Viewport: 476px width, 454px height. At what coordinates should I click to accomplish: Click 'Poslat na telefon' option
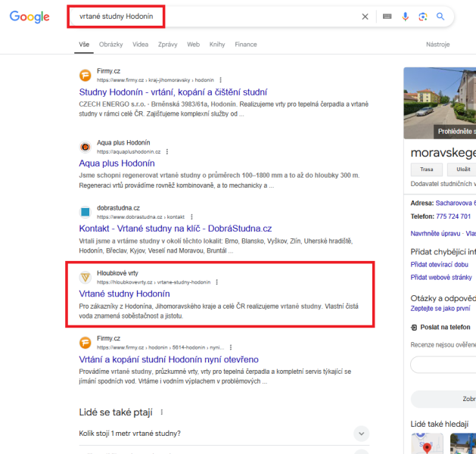440,327
